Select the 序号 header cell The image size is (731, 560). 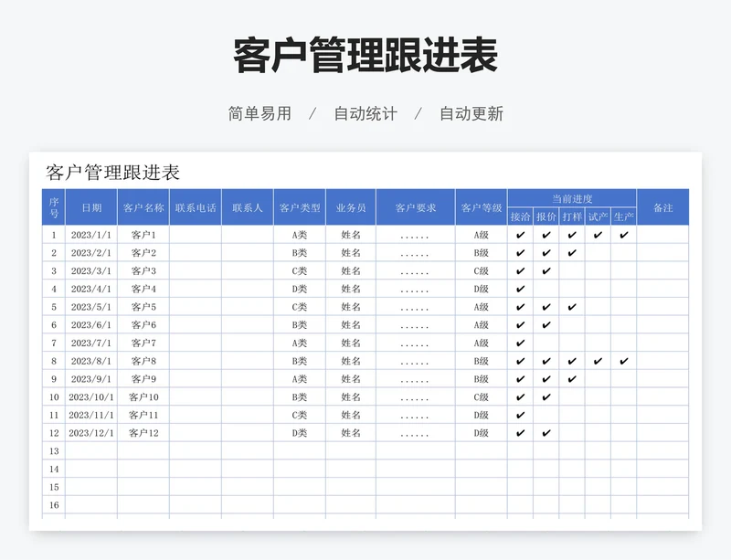[x=54, y=207]
